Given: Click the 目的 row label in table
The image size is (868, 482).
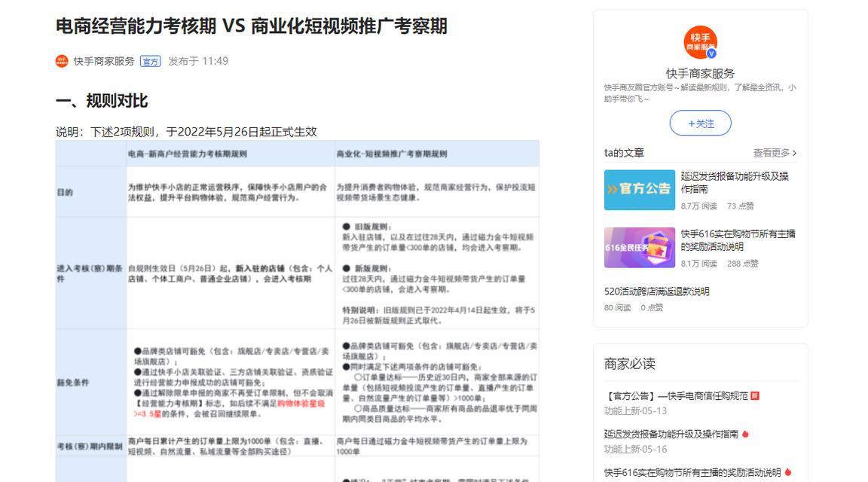Looking at the screenshot, I should (65, 192).
